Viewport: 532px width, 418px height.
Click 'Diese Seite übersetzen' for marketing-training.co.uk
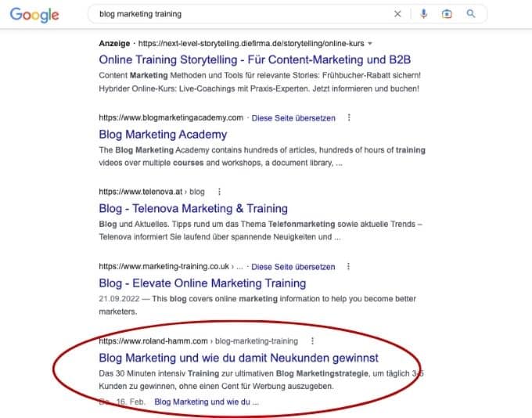tap(293, 267)
